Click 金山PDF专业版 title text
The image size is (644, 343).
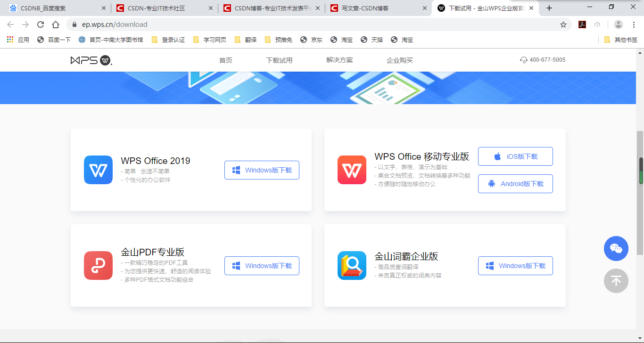153,252
